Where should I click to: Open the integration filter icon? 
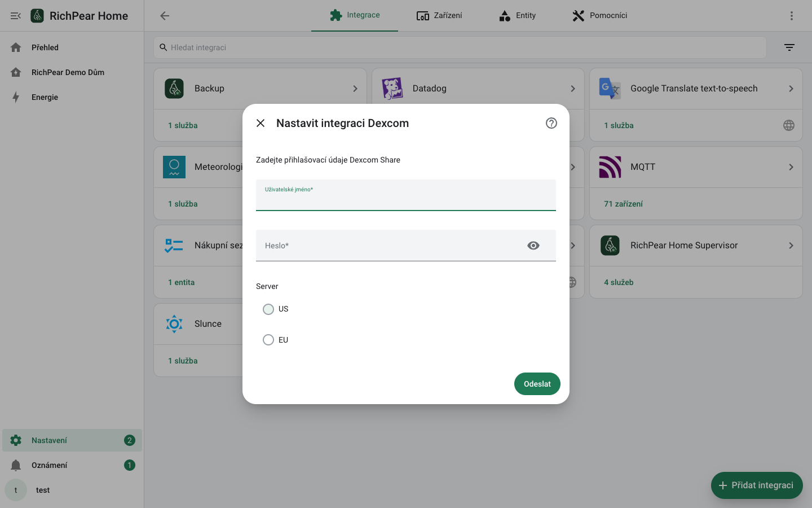click(x=789, y=47)
